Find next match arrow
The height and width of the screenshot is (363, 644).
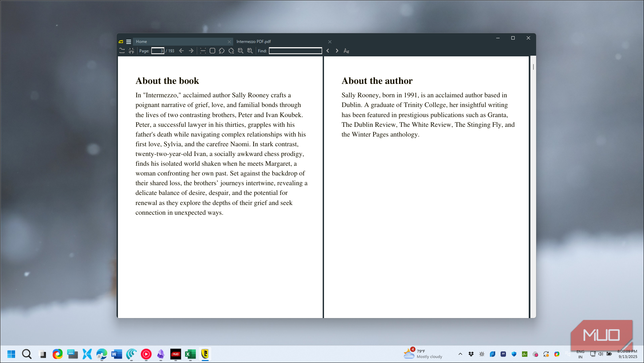click(x=337, y=51)
